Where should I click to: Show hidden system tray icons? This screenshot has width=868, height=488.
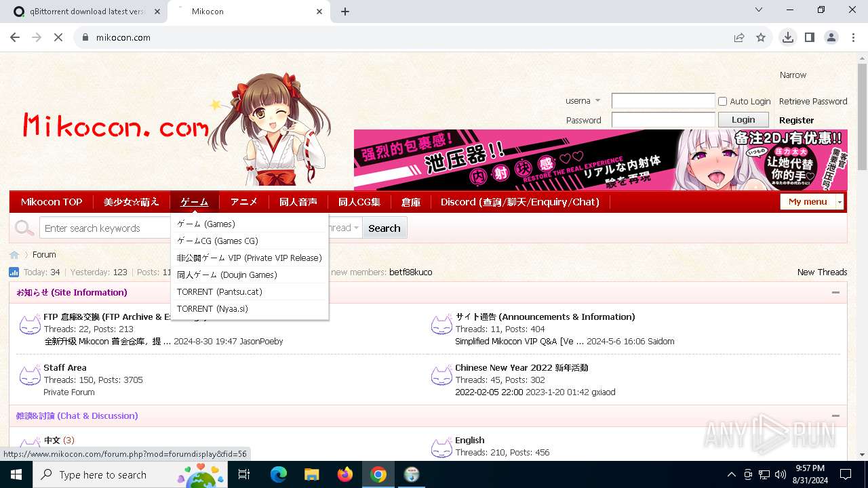[x=731, y=474]
